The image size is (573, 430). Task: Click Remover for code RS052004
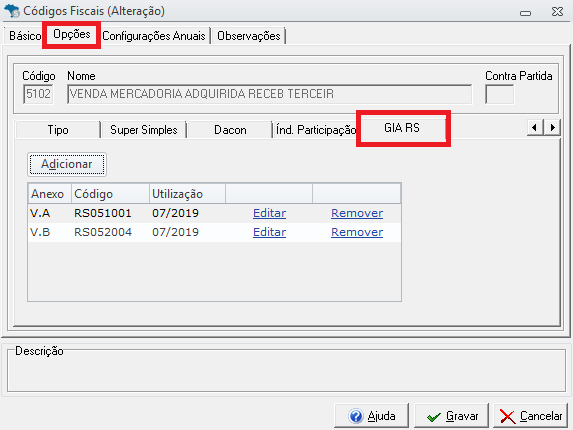click(357, 232)
